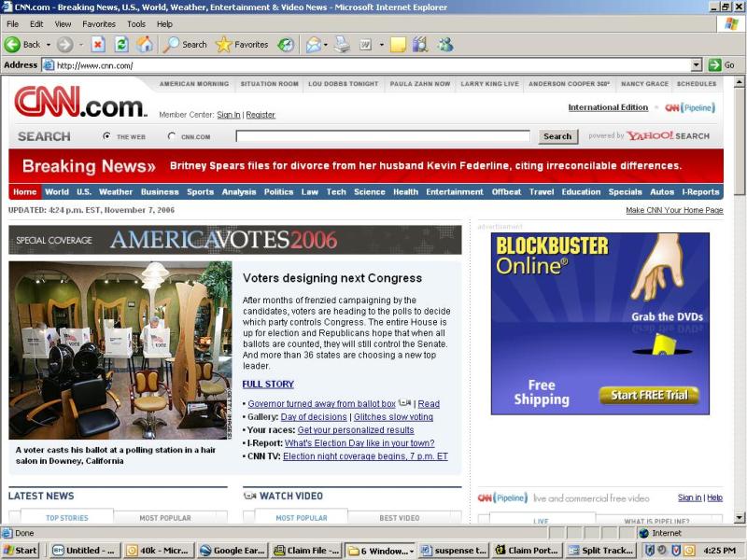Open the International Edition link
Screen dimensions: 747x560
pyautogui.click(x=608, y=107)
